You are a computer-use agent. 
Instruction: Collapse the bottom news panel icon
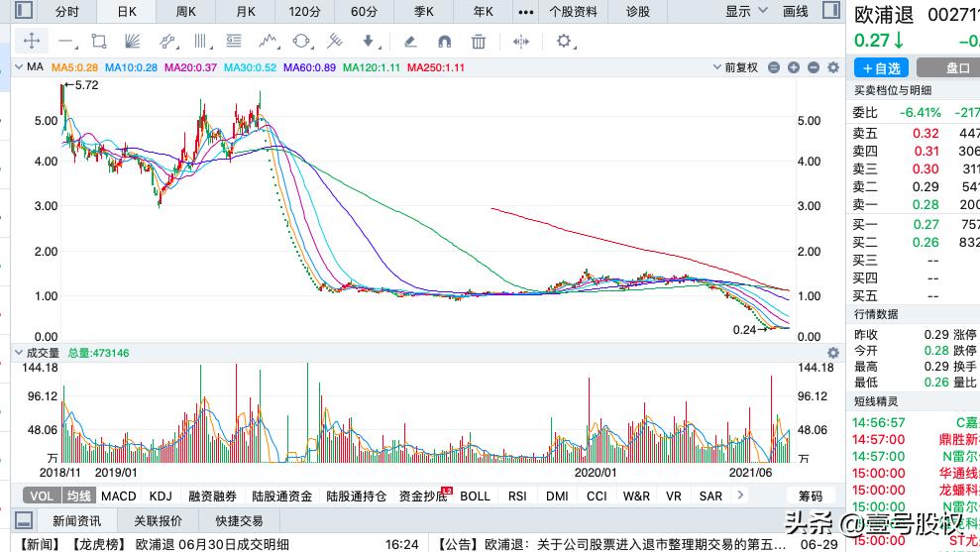tap(24, 520)
